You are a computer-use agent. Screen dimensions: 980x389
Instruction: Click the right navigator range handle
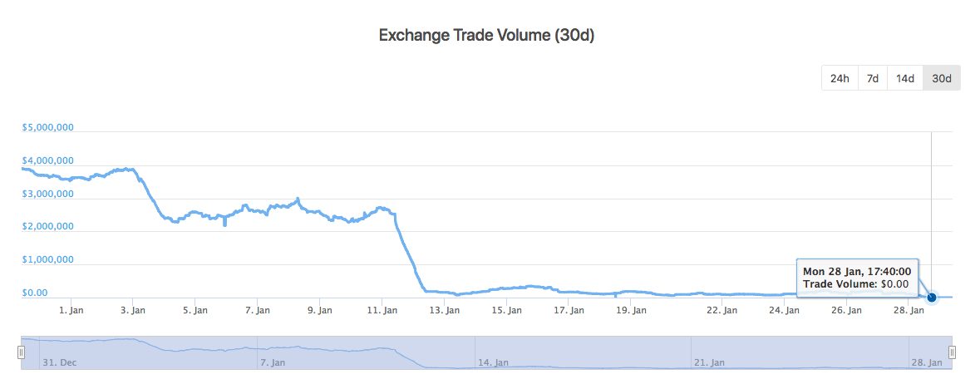pos(952,352)
